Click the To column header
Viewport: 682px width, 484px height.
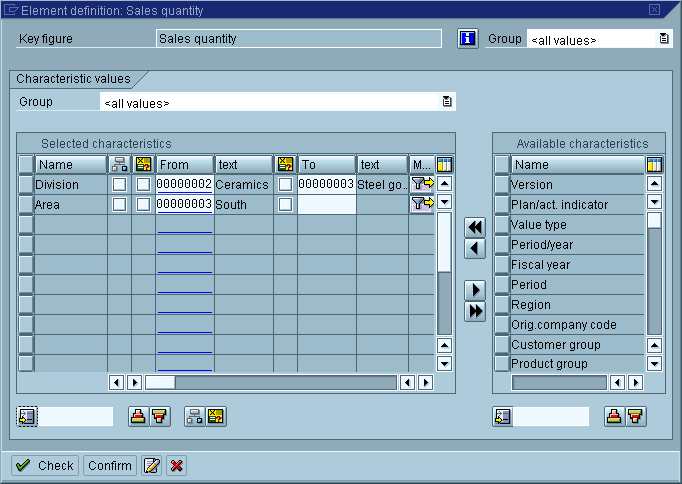coord(327,164)
